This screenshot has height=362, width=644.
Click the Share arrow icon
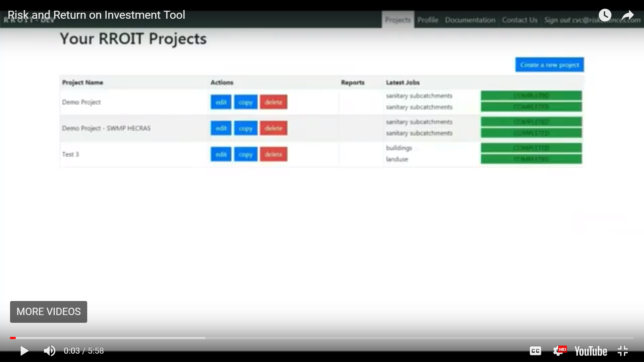click(x=628, y=15)
